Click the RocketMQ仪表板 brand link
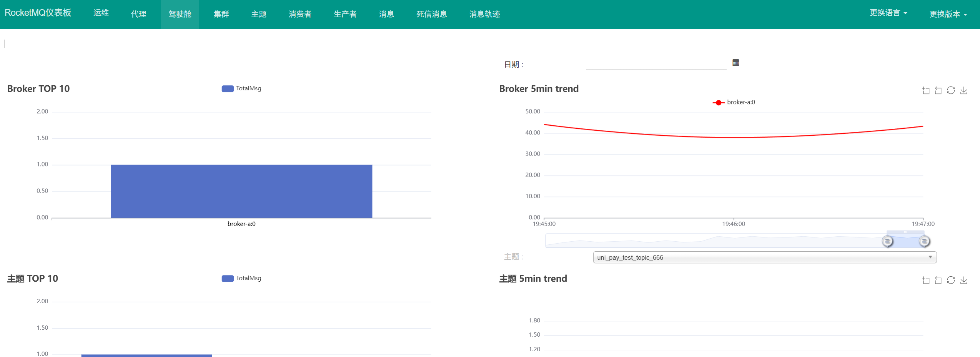Image resolution: width=980 pixels, height=357 pixels. [38, 13]
